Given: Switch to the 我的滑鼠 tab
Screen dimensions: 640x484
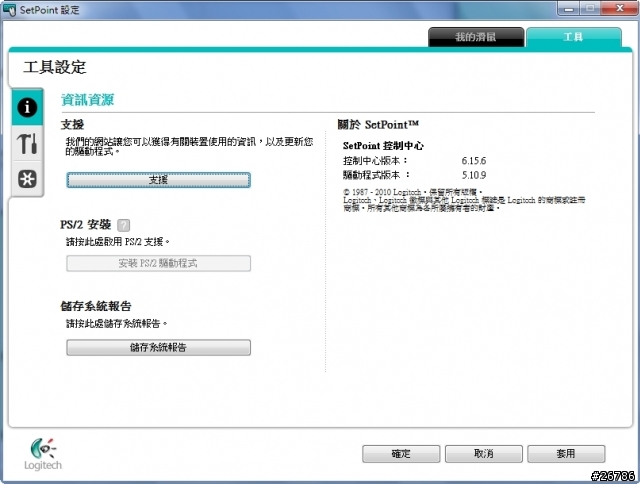Looking at the screenshot, I should pyautogui.click(x=476, y=37).
